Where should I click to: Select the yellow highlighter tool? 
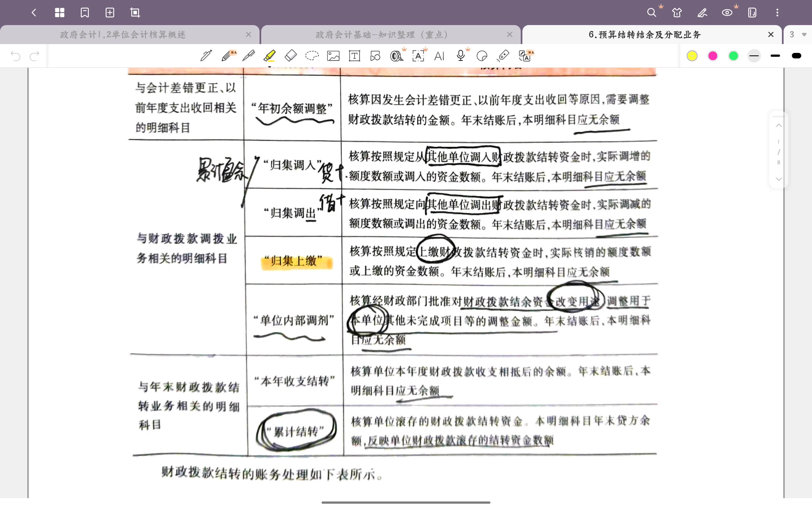point(269,56)
